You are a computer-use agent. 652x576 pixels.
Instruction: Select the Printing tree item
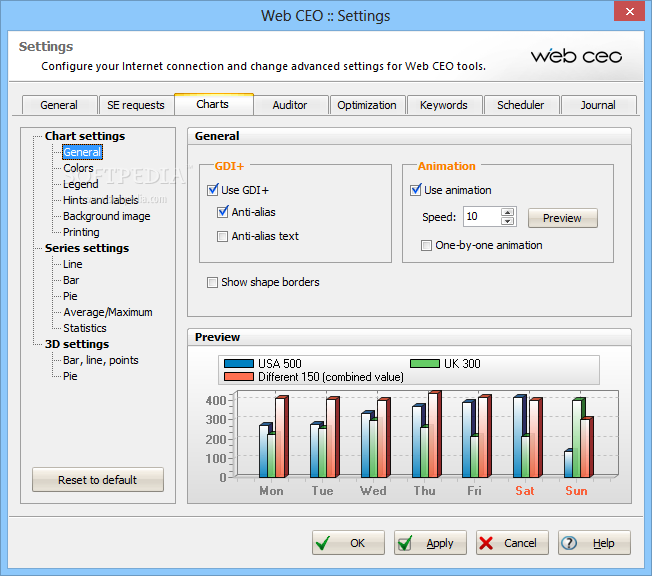click(x=81, y=232)
